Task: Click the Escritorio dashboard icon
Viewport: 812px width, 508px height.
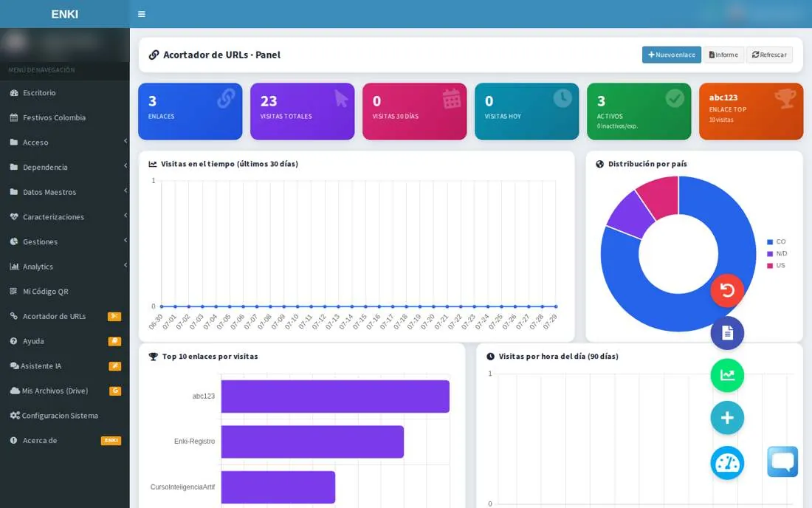Action: (x=14, y=93)
